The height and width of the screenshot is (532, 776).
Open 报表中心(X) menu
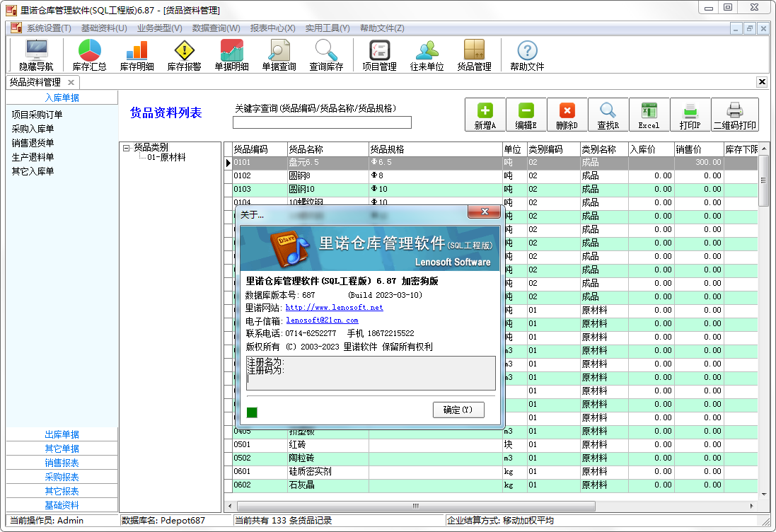(x=272, y=28)
